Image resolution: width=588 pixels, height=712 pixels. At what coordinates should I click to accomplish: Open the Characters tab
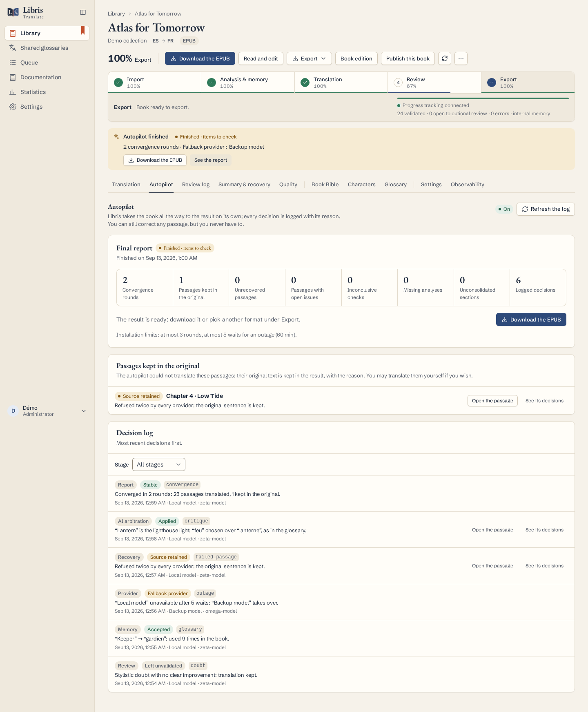[361, 185]
